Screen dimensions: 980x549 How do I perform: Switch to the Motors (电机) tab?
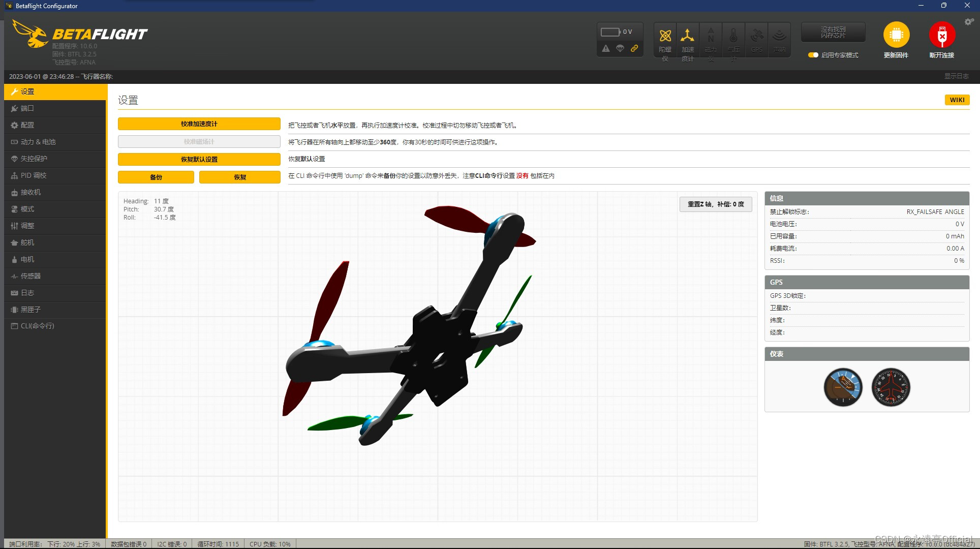tap(27, 259)
